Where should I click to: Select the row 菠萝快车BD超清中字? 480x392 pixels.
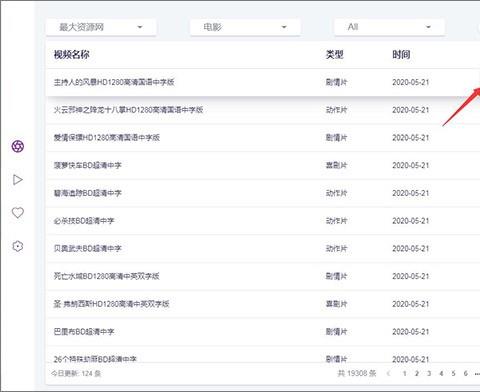pos(263,165)
